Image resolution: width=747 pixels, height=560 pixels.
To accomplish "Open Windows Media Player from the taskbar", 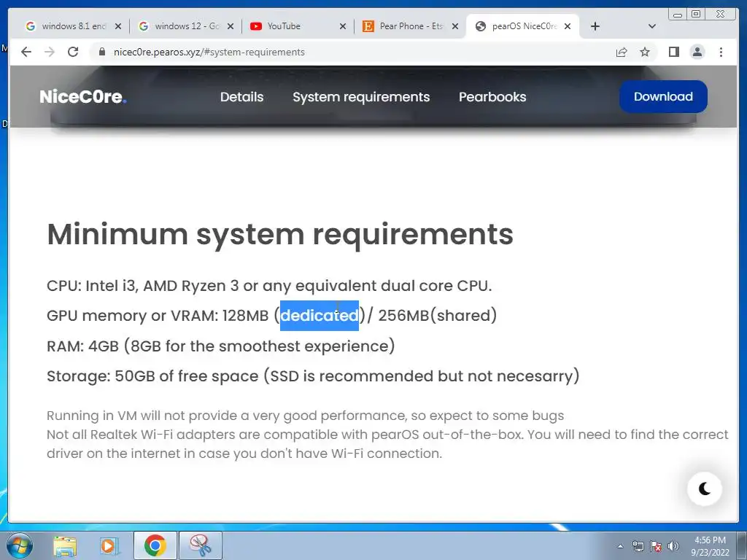I will coord(109,545).
